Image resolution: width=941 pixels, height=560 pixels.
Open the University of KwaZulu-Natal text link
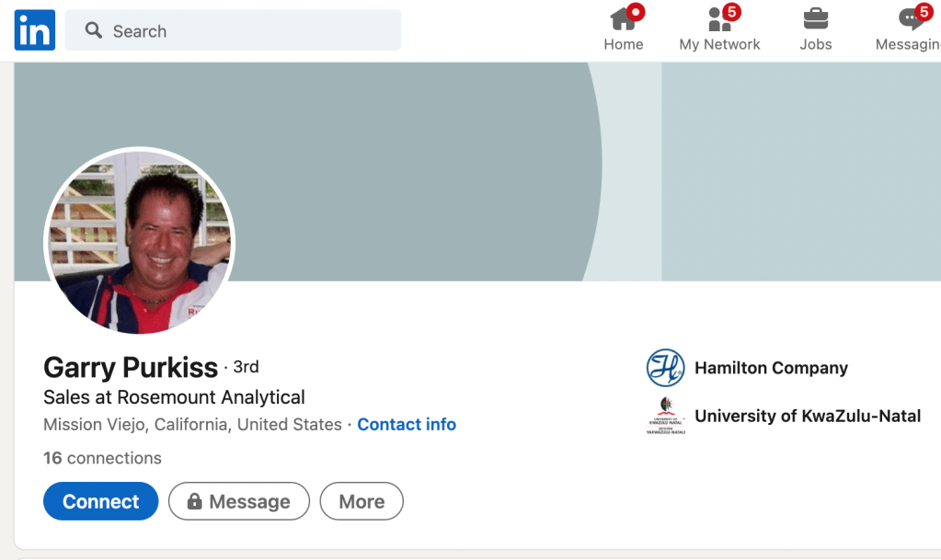click(x=807, y=416)
